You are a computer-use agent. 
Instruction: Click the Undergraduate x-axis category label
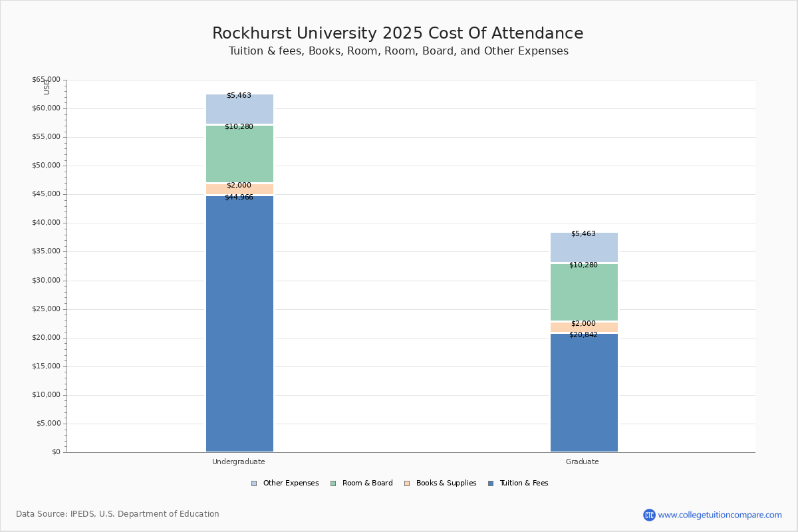click(239, 462)
